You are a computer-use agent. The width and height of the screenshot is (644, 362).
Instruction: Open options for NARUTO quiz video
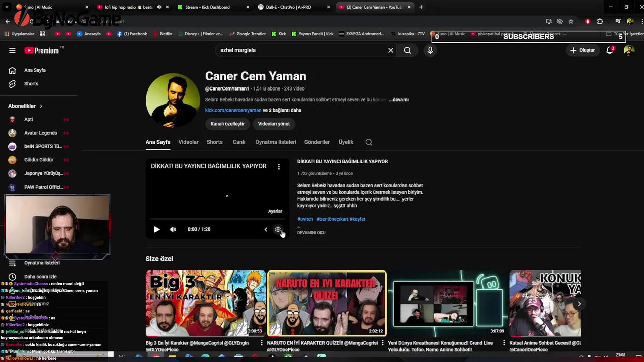click(382, 343)
